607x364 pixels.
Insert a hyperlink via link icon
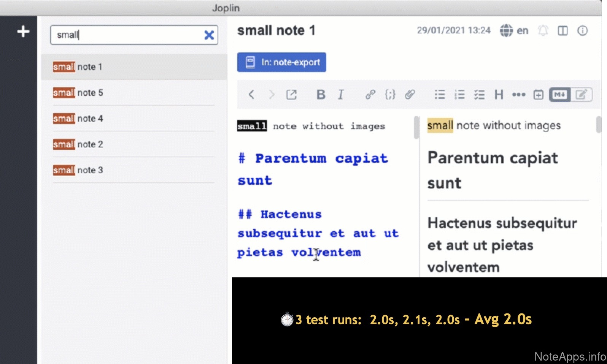pos(370,95)
